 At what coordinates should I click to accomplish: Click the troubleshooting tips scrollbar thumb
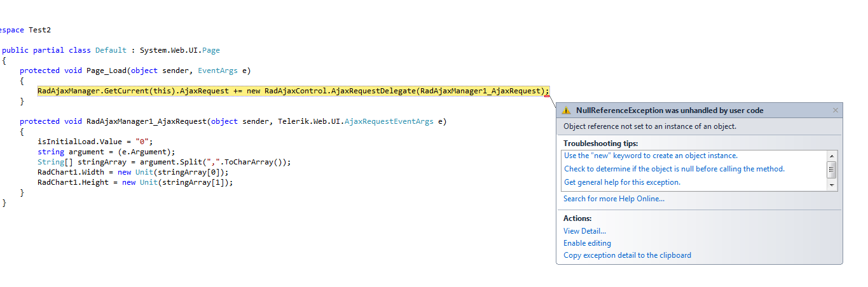click(x=832, y=170)
